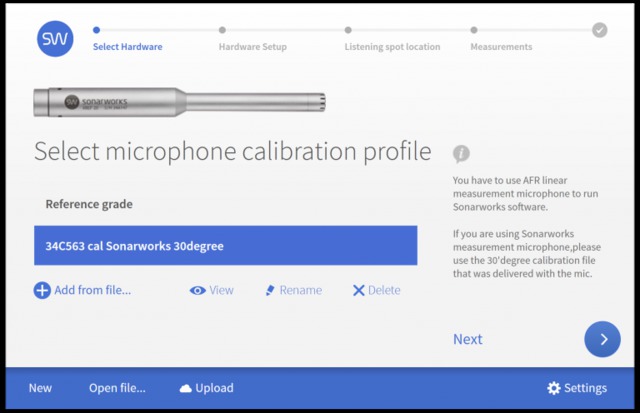Click the SW Sonarworks logo icon

click(x=56, y=39)
